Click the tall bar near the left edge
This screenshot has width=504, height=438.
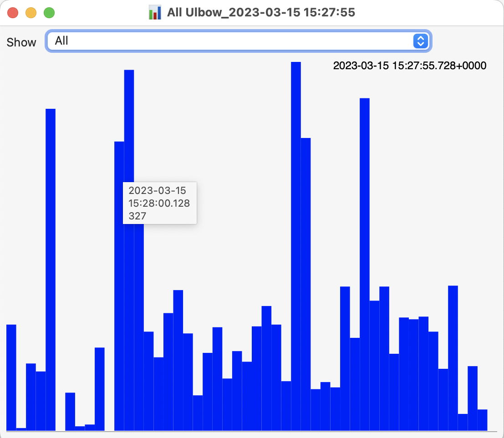(x=51, y=228)
